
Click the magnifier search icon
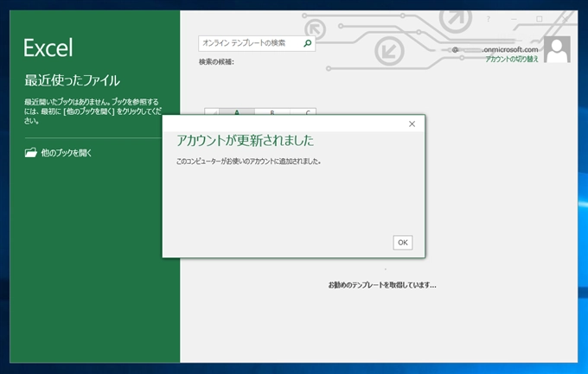[x=308, y=43]
